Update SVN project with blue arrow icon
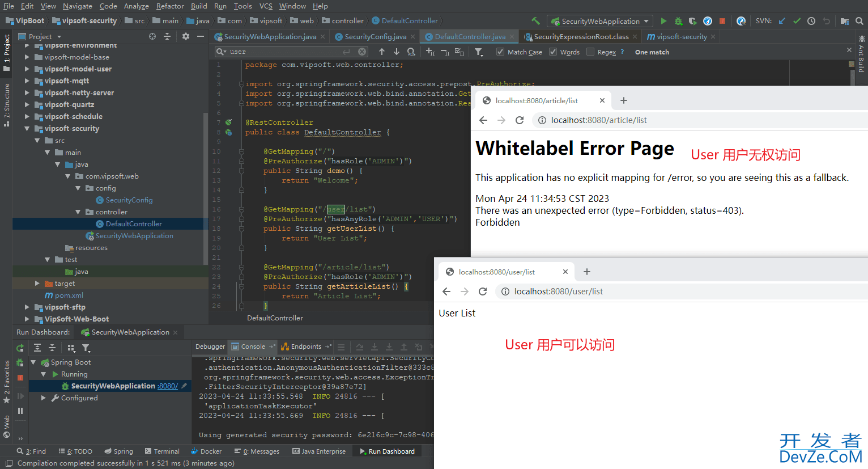 (x=782, y=21)
